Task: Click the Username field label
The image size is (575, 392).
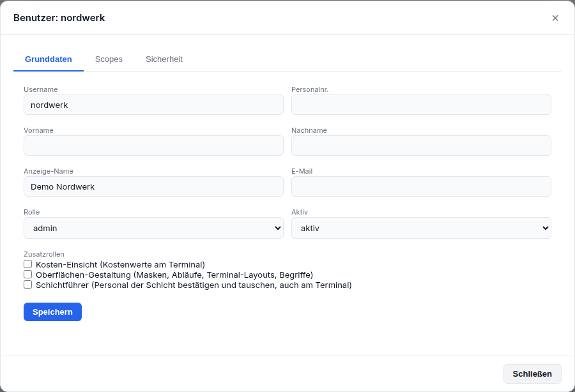Action: click(x=41, y=89)
